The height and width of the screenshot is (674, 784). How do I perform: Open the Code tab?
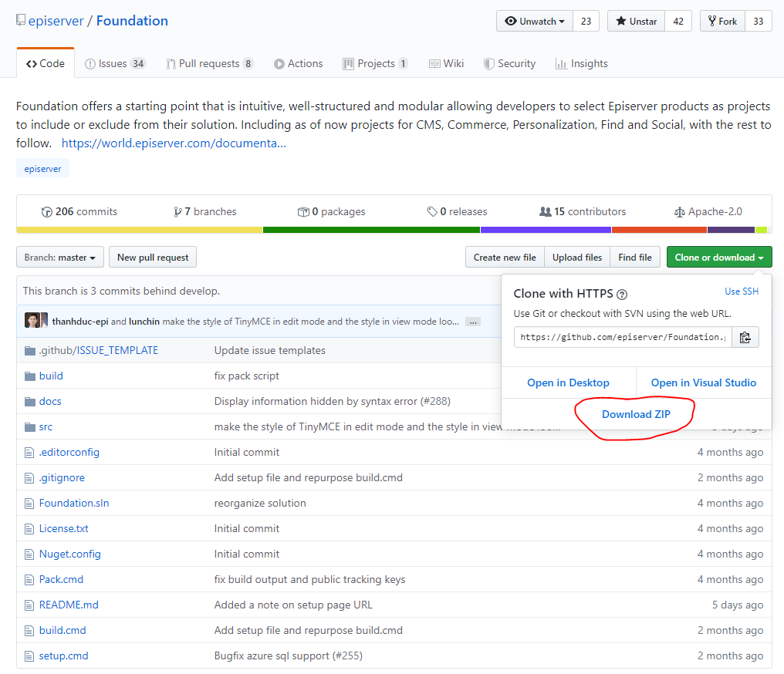click(x=46, y=63)
